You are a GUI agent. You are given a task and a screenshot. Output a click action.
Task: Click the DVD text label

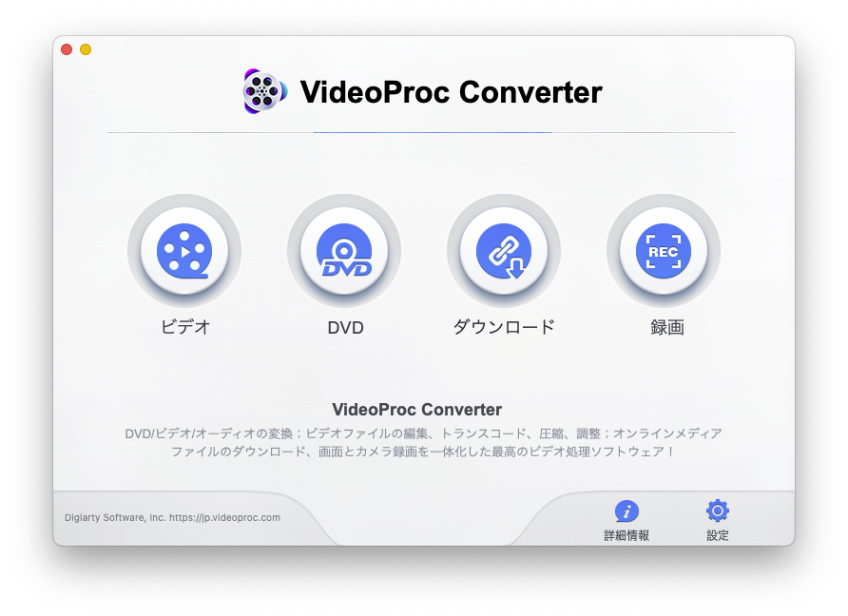(346, 328)
